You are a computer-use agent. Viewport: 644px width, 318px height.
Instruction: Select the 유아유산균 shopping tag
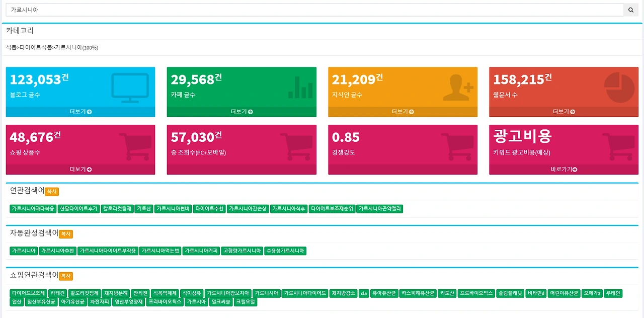pyautogui.click(x=384, y=293)
